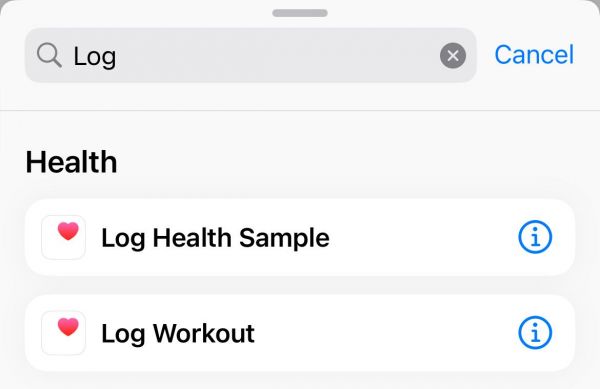Add the Log Health Sample action
The height and width of the screenshot is (389, 600).
click(300, 237)
